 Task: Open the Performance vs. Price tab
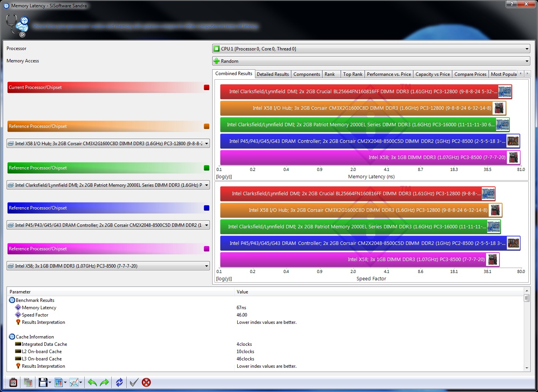(x=389, y=74)
